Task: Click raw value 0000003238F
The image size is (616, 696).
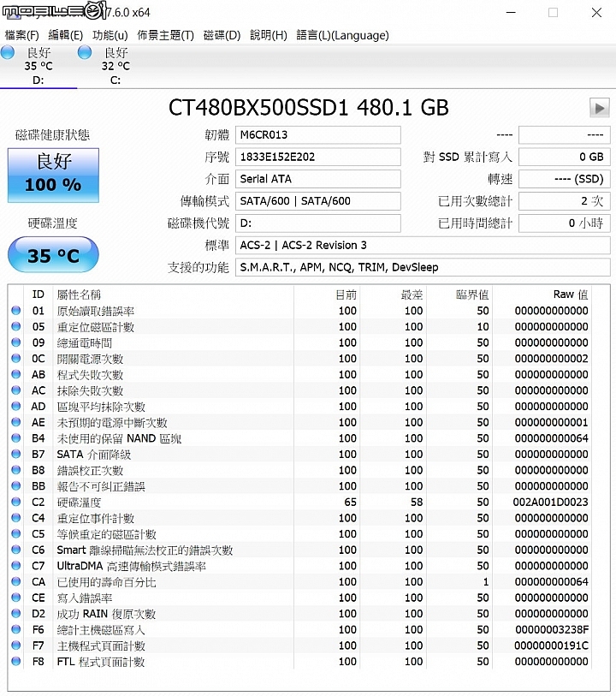Action: click(552, 630)
